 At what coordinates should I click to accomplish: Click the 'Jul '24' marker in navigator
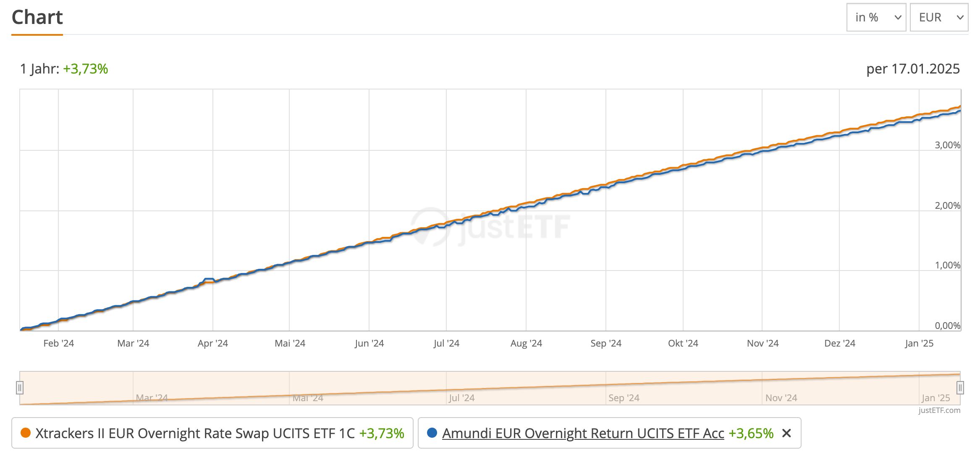coord(461,398)
